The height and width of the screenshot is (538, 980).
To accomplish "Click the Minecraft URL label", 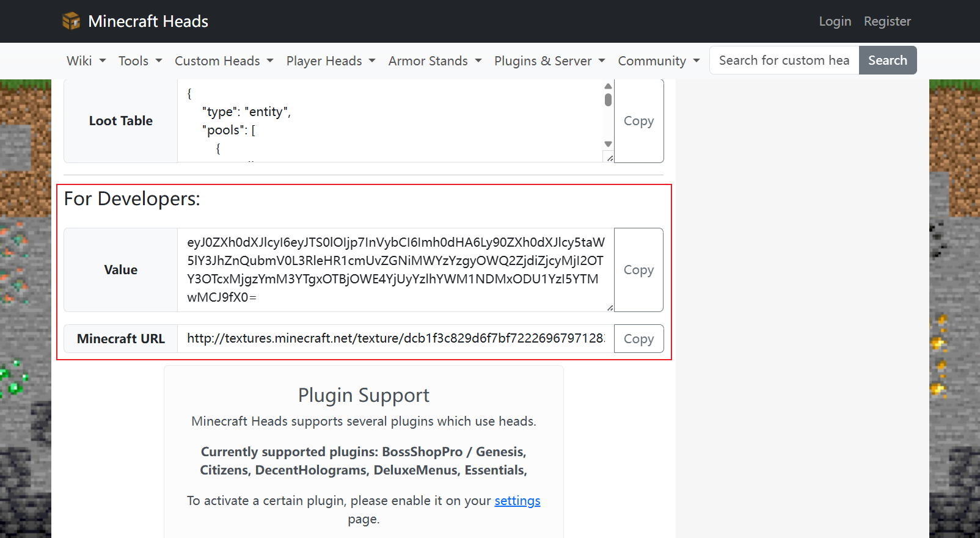I will (x=121, y=339).
